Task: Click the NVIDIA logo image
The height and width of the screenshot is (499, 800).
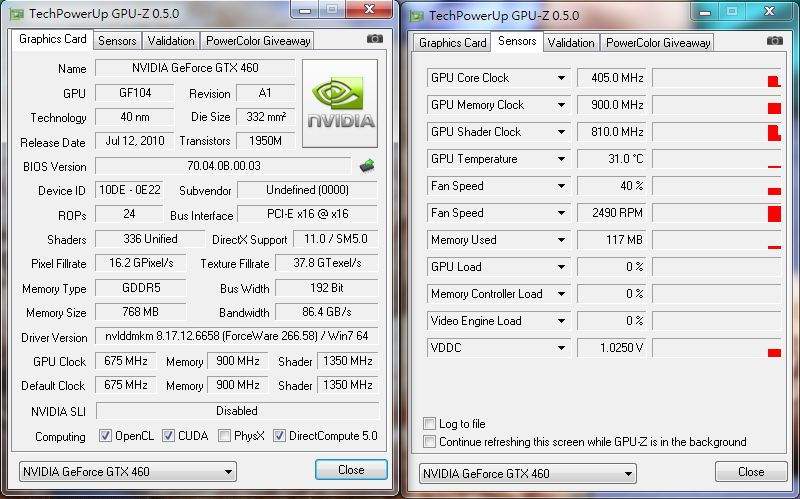Action: click(340, 104)
